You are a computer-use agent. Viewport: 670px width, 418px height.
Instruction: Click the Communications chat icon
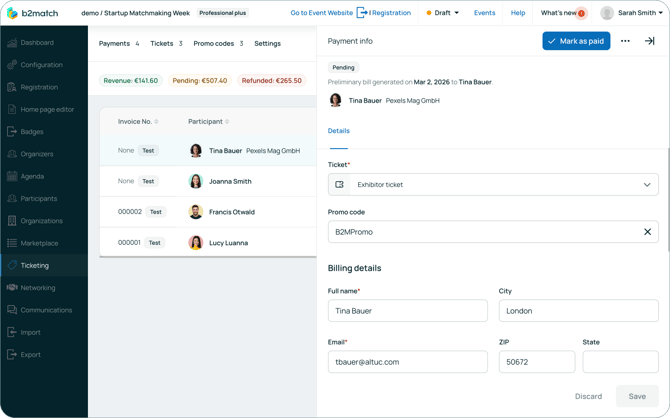coord(12,310)
